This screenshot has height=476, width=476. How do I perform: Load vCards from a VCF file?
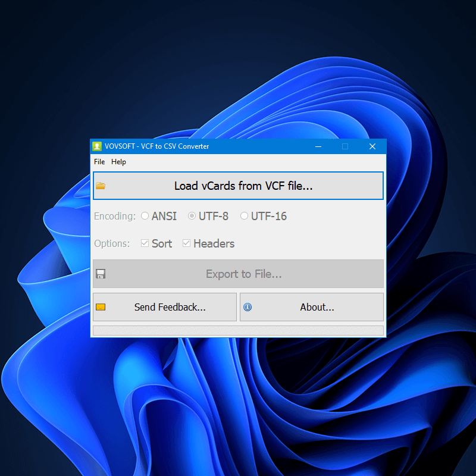238,185
